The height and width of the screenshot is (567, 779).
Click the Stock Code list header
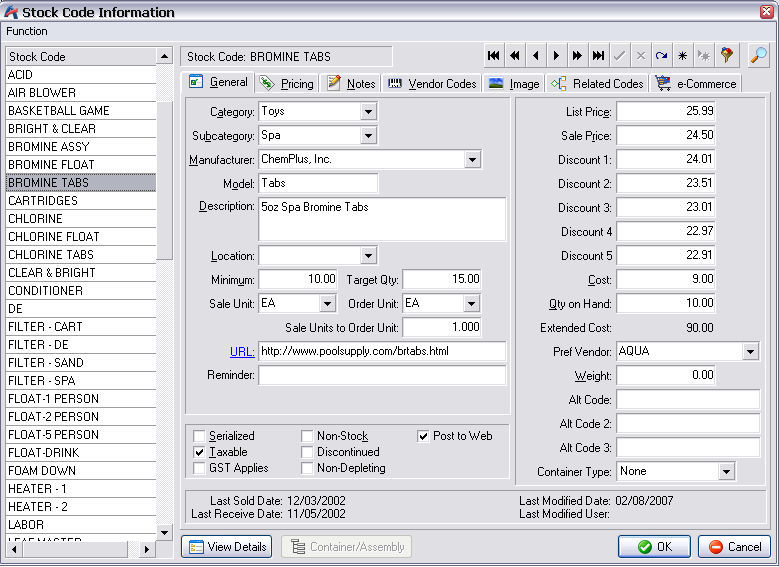pyautogui.click(x=81, y=56)
